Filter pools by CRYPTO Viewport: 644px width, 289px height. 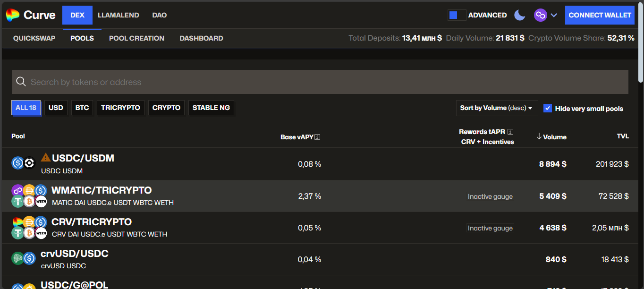pyautogui.click(x=166, y=108)
